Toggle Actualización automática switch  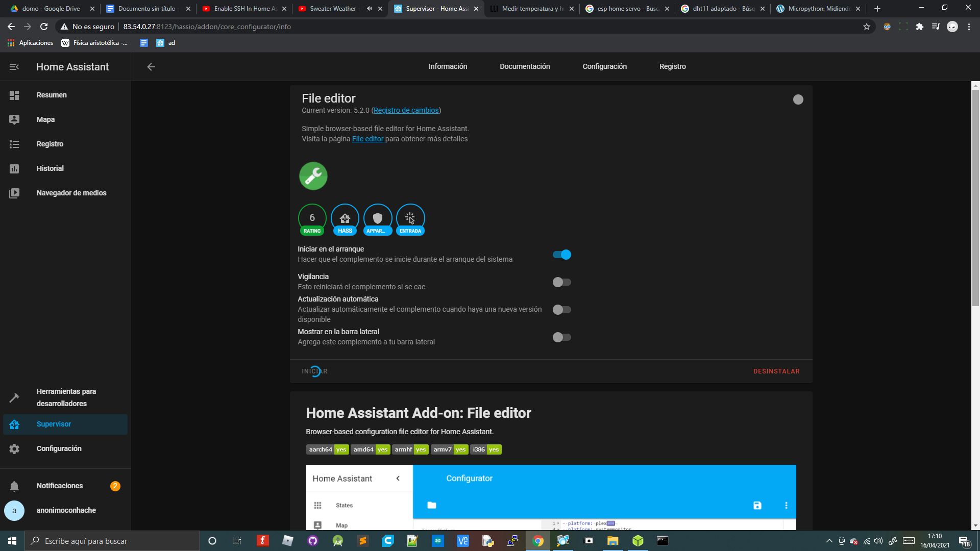(561, 310)
